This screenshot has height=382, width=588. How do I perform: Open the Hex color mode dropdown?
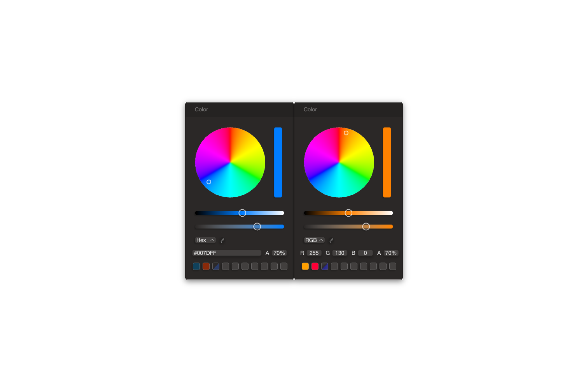pos(205,240)
